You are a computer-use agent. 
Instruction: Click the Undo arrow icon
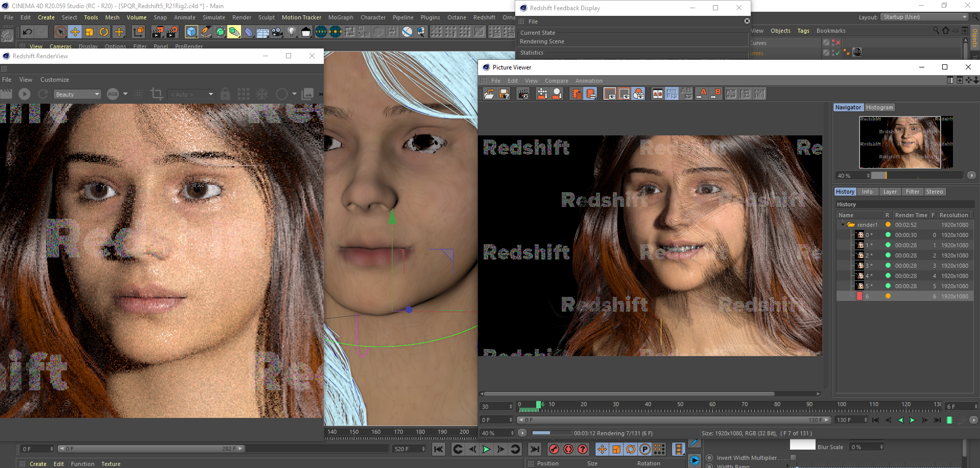point(28,32)
